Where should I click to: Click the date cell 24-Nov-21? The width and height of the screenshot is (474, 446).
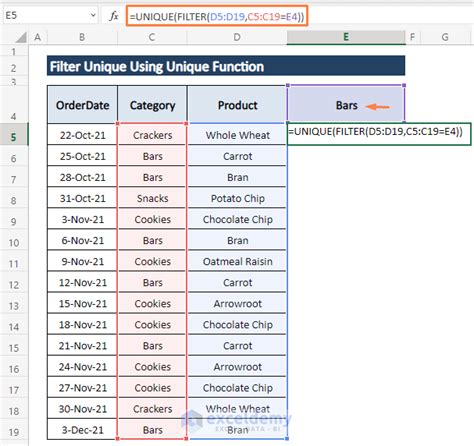82,366
